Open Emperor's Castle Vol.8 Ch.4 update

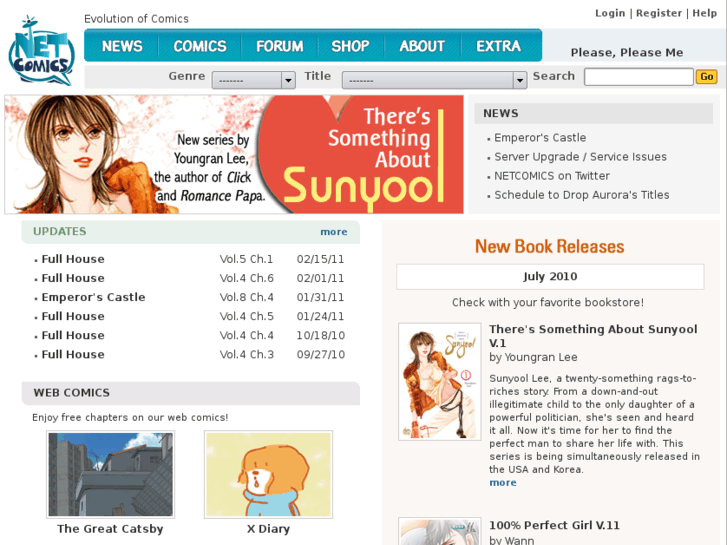(x=93, y=297)
